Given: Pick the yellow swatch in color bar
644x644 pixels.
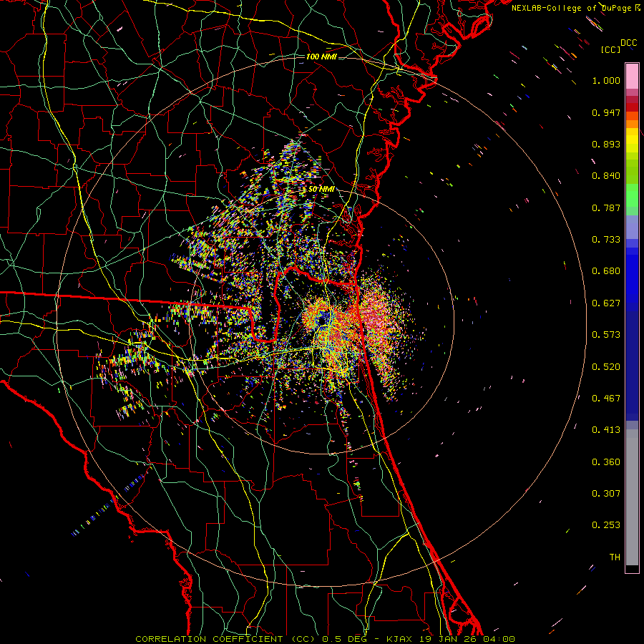Looking at the screenshot, I should [x=632, y=140].
